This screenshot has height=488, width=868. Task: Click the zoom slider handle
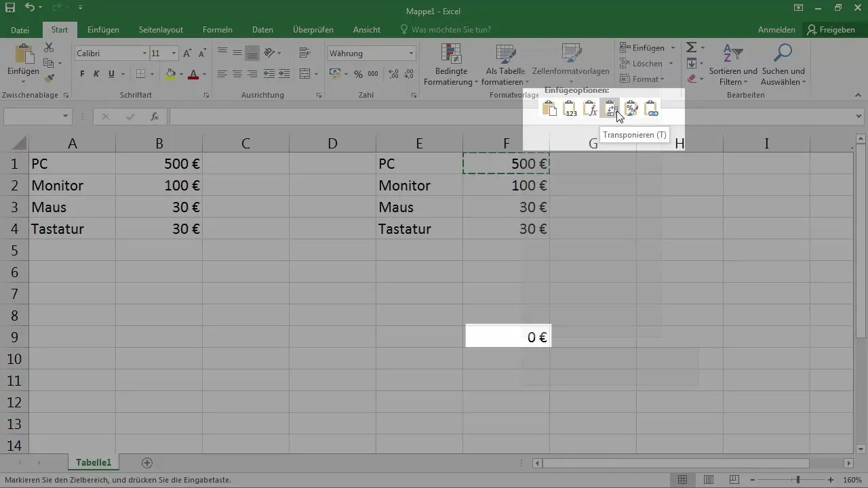(797, 479)
